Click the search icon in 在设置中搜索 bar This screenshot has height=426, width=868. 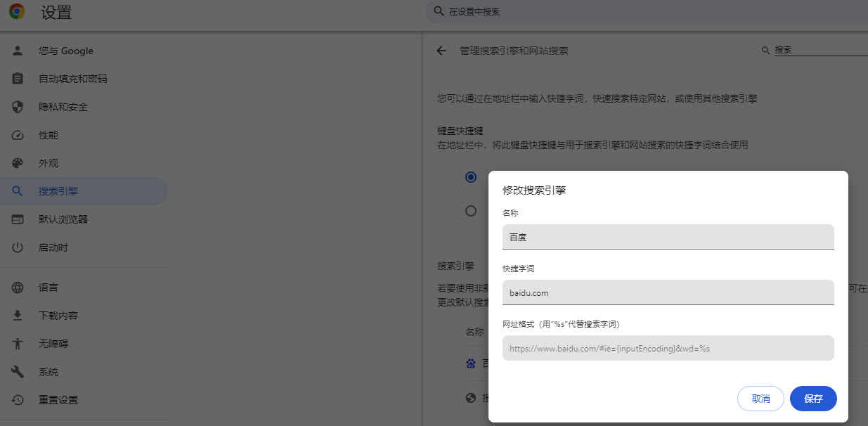click(439, 11)
